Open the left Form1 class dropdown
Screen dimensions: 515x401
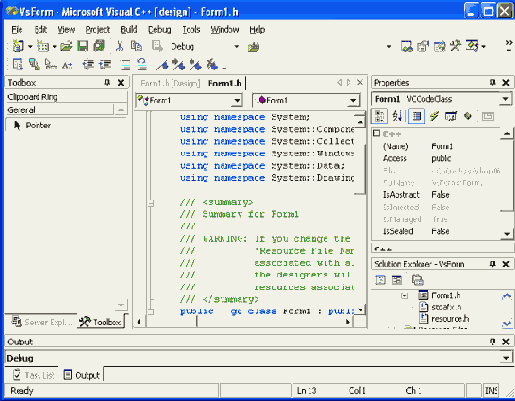(237, 100)
